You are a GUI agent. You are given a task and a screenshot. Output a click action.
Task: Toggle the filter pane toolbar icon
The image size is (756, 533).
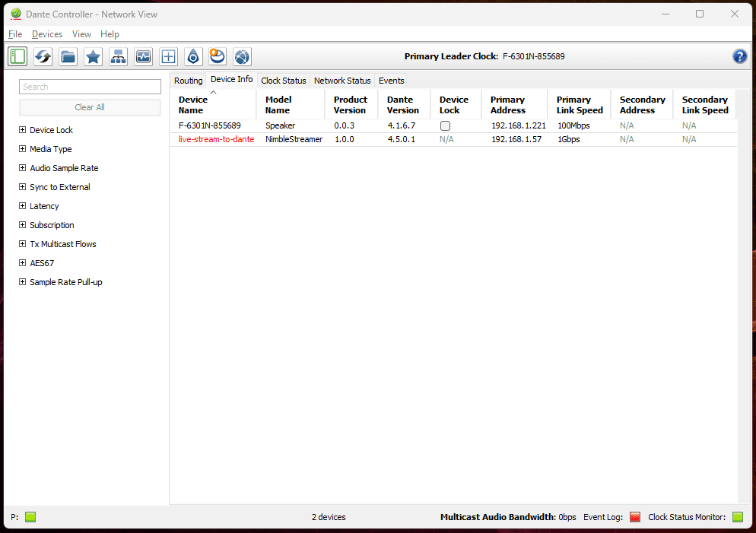point(17,57)
